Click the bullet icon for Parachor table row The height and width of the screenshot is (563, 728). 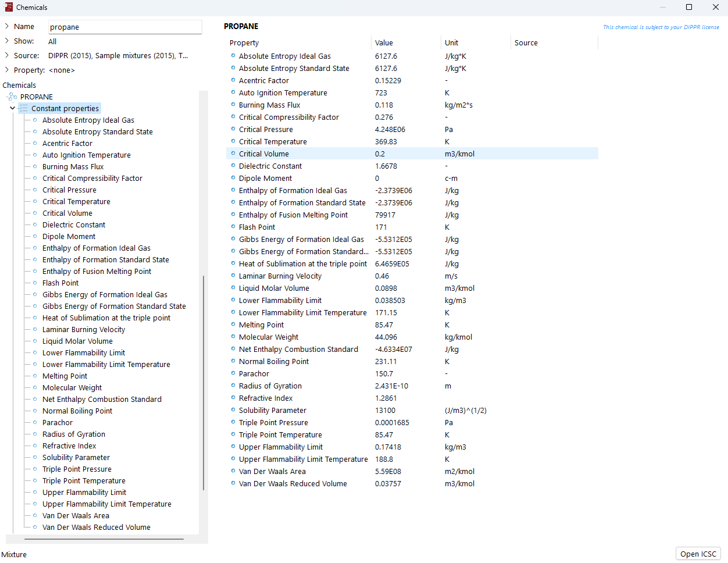point(233,373)
